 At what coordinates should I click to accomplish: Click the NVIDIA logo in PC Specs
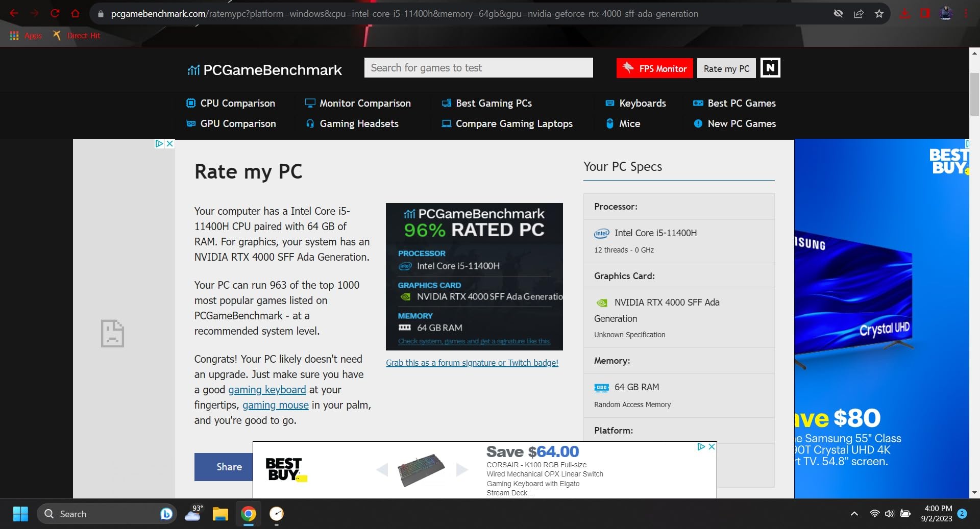[x=602, y=303]
